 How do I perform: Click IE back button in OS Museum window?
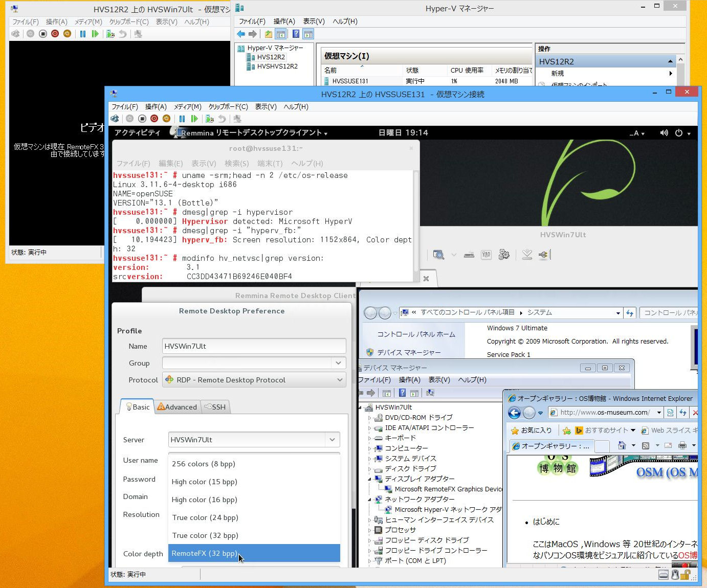[514, 413]
